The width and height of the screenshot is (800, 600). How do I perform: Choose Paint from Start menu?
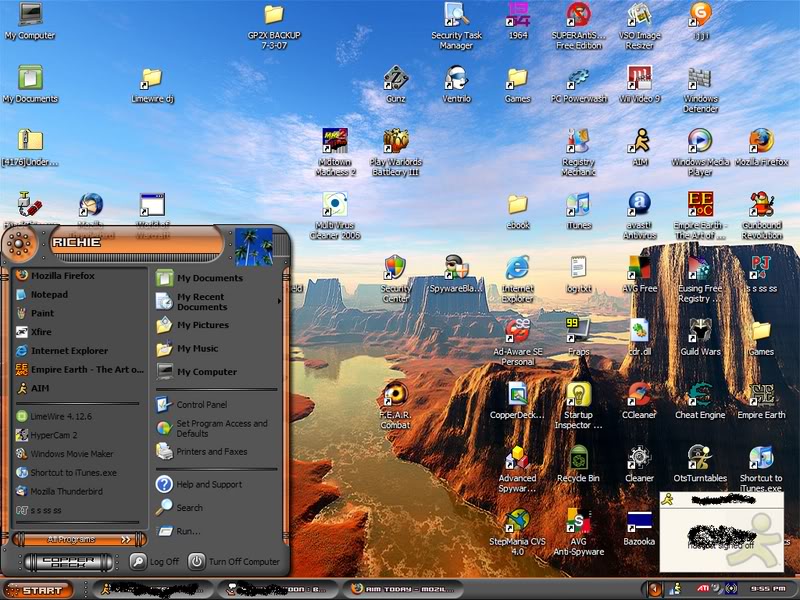tap(42, 313)
